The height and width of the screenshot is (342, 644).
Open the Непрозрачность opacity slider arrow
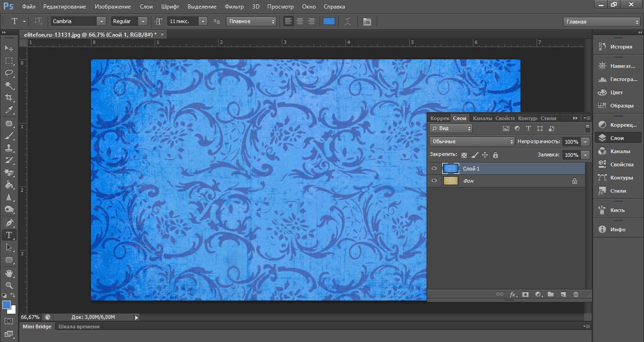click(x=586, y=142)
